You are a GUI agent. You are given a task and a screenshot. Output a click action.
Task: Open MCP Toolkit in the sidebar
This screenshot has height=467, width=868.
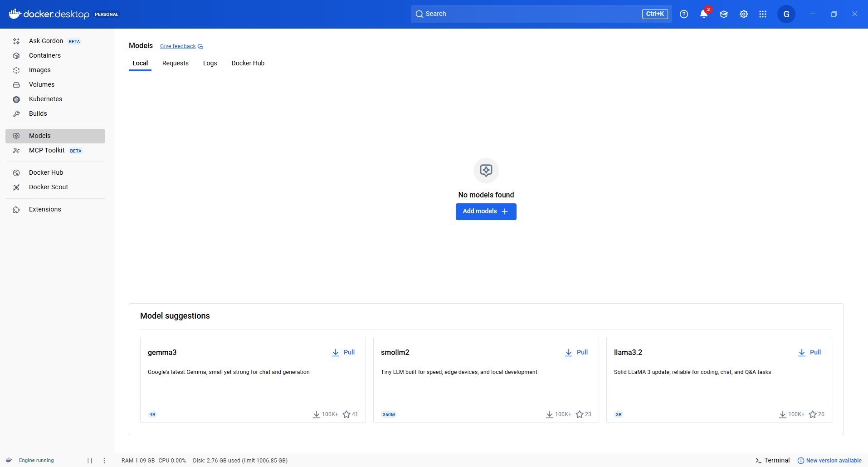[55, 151]
